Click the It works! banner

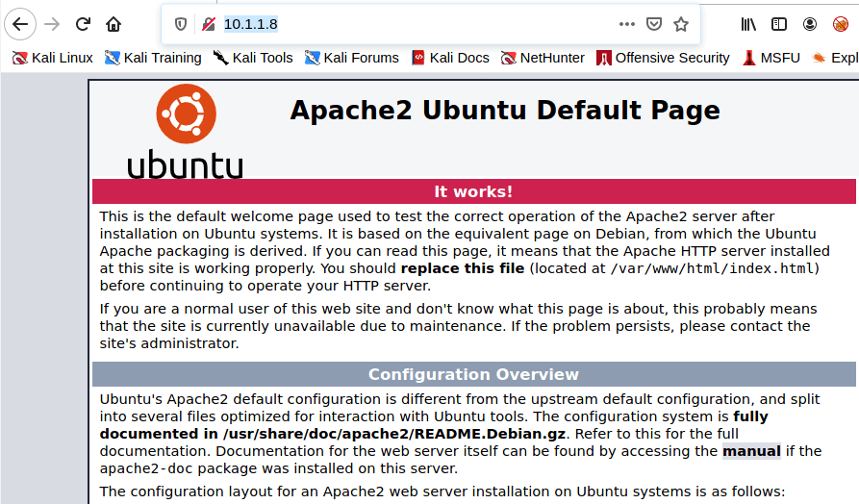coord(474,191)
